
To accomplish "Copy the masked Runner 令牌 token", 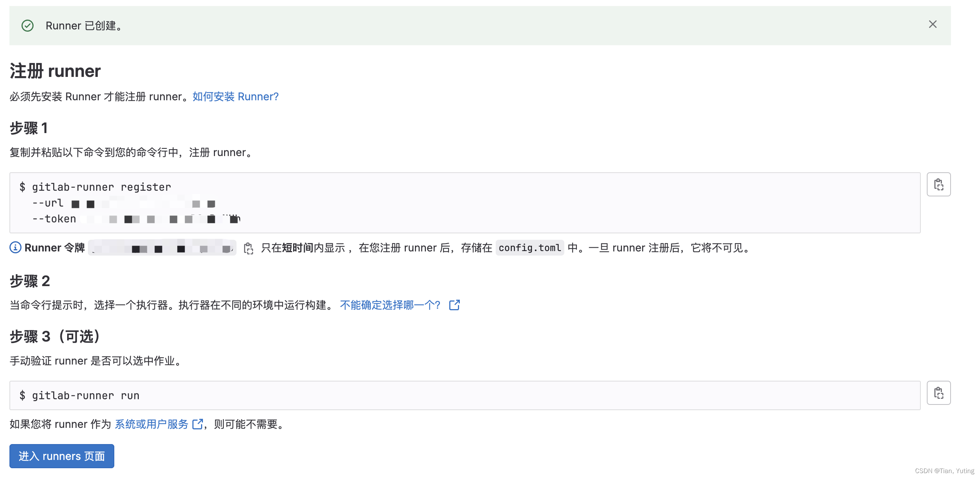I will pyautogui.click(x=249, y=248).
